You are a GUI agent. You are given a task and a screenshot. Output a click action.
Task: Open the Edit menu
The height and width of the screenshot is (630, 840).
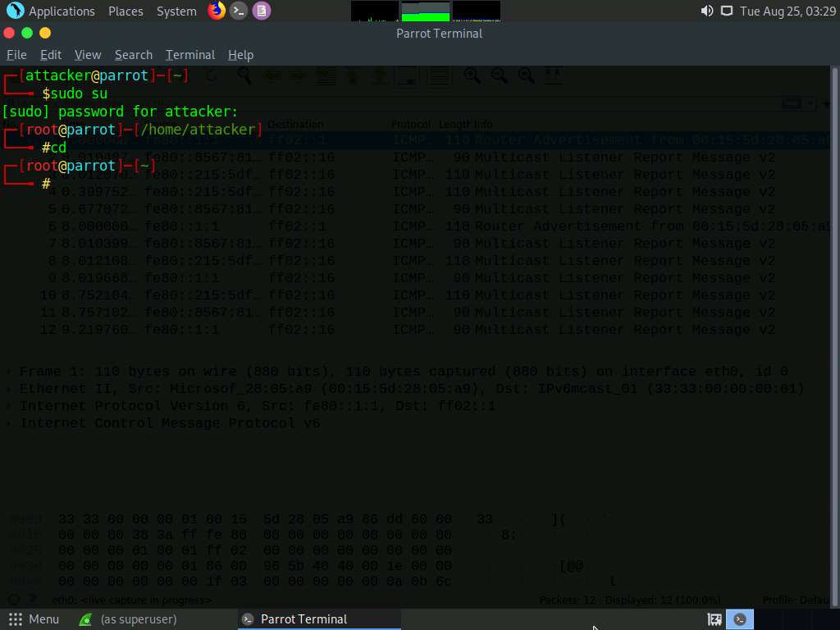[x=51, y=55]
